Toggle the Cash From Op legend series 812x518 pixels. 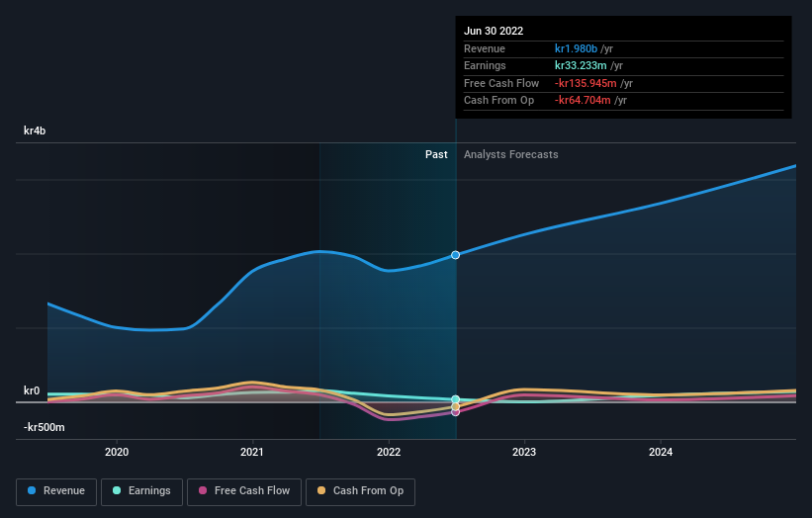coord(360,491)
